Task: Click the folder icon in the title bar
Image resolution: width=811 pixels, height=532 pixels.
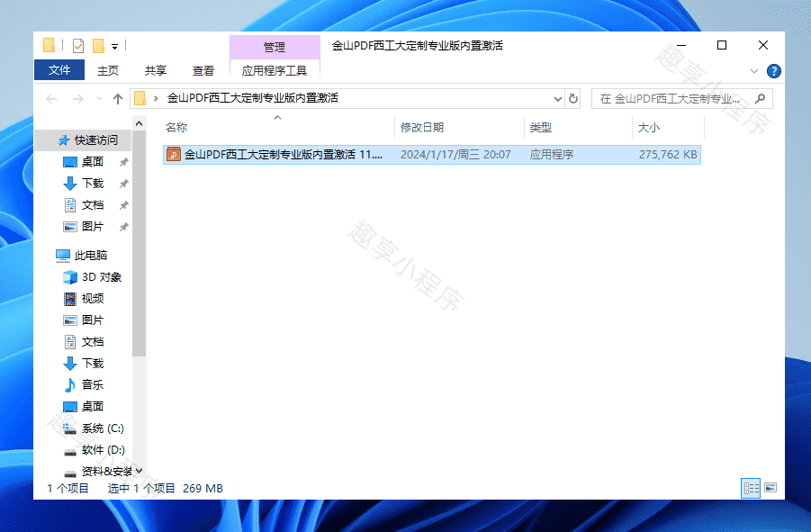Action: click(x=49, y=46)
